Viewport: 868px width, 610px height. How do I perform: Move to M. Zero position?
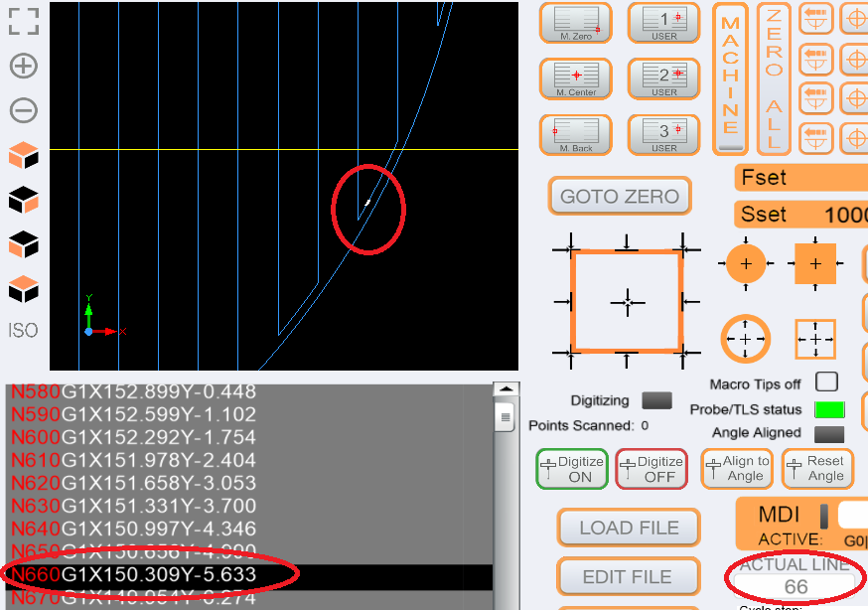576,23
